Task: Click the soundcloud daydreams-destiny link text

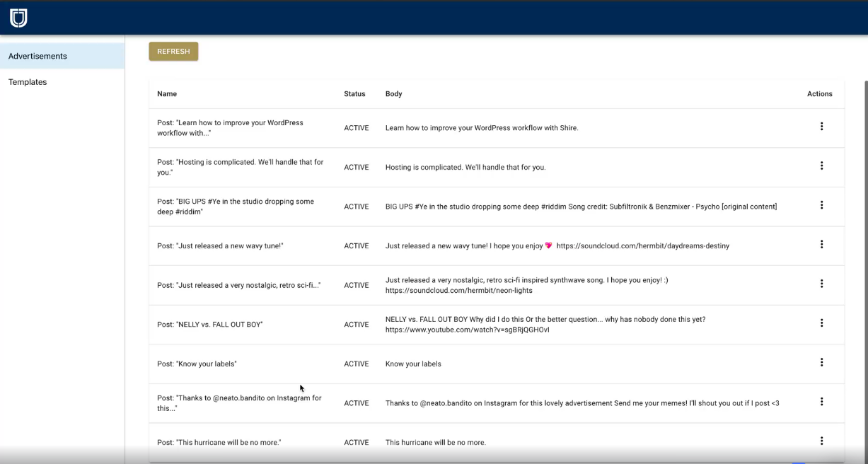Action: [643, 246]
